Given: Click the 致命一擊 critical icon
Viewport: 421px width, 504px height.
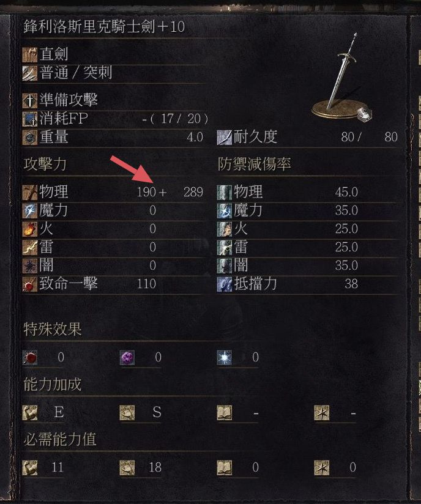Looking at the screenshot, I should (x=30, y=284).
